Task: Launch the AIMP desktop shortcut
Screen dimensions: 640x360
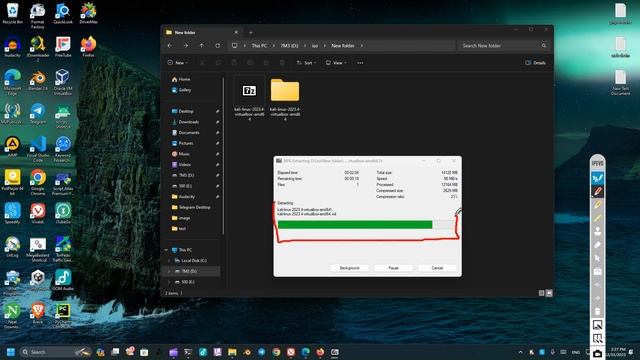Action: click(12, 147)
